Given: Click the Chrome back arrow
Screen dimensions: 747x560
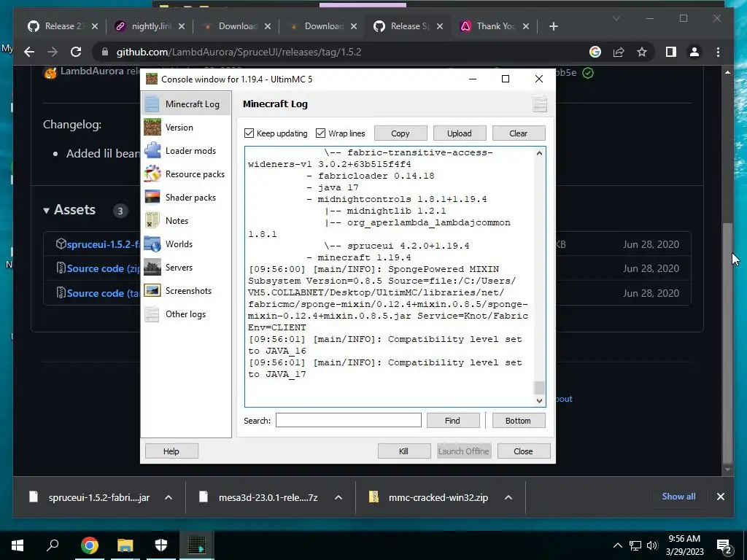Looking at the screenshot, I should [x=29, y=52].
